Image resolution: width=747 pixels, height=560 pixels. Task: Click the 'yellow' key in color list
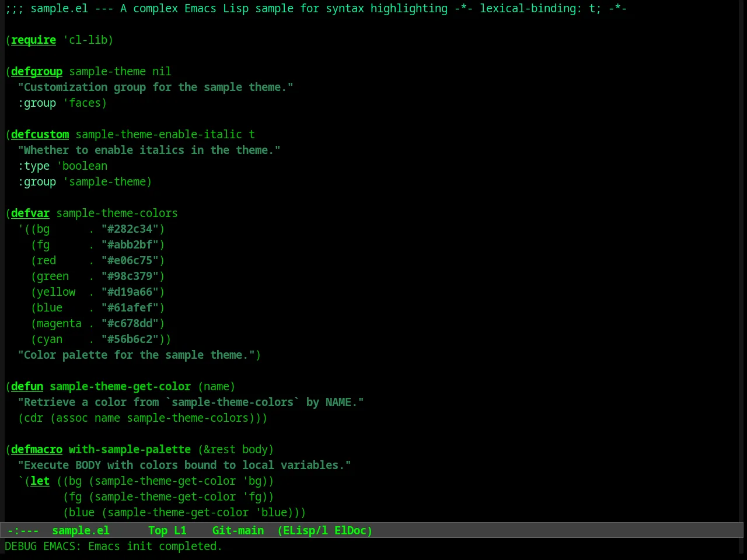(56, 292)
